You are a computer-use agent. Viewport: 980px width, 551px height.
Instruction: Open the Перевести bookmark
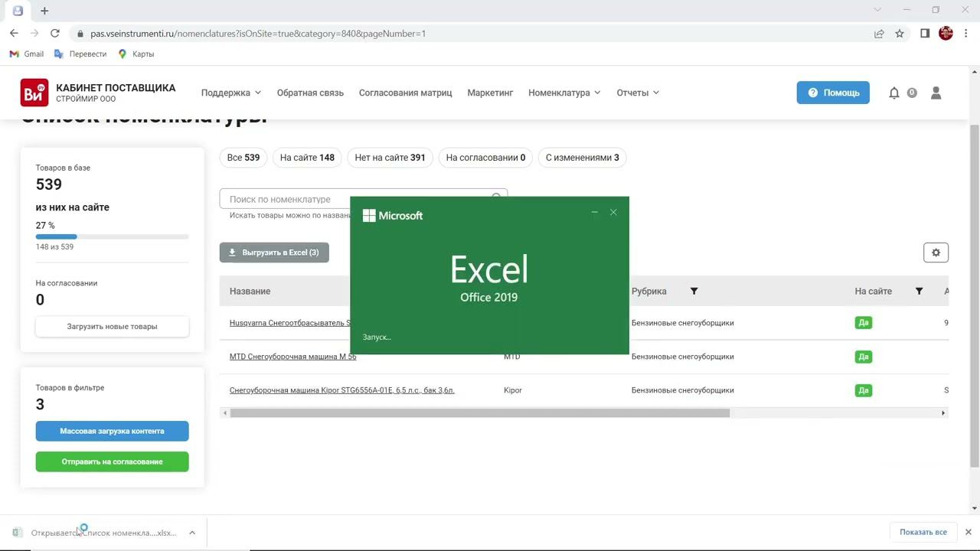point(80,54)
